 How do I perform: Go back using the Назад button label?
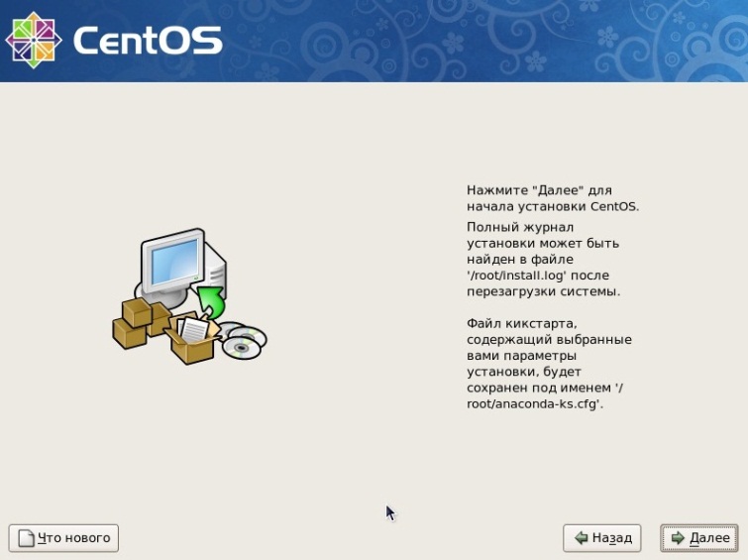coord(612,538)
